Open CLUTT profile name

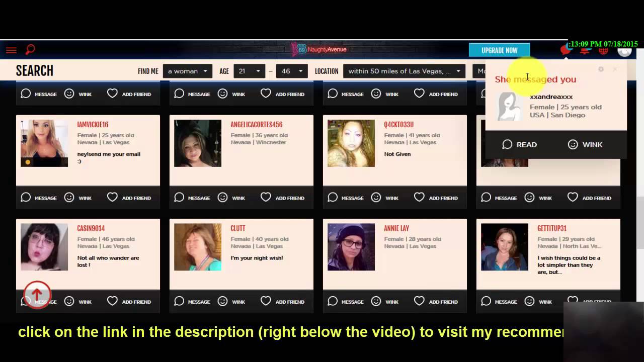(x=238, y=228)
